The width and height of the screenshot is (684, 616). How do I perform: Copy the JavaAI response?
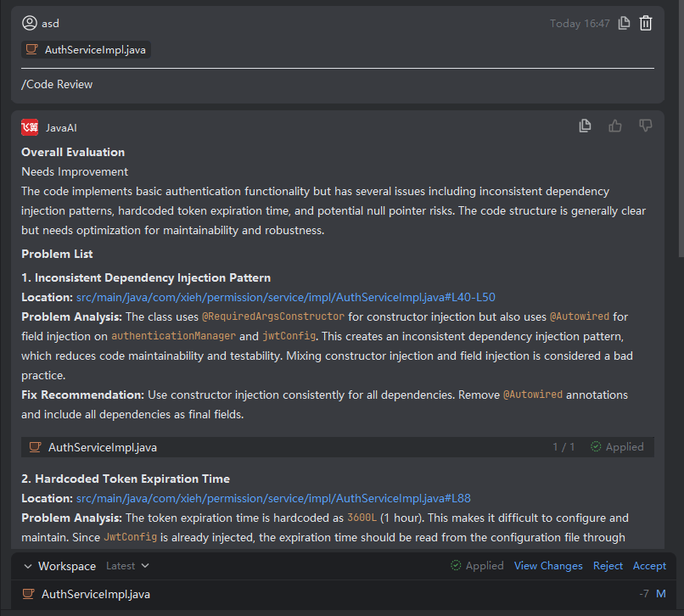pyautogui.click(x=585, y=126)
